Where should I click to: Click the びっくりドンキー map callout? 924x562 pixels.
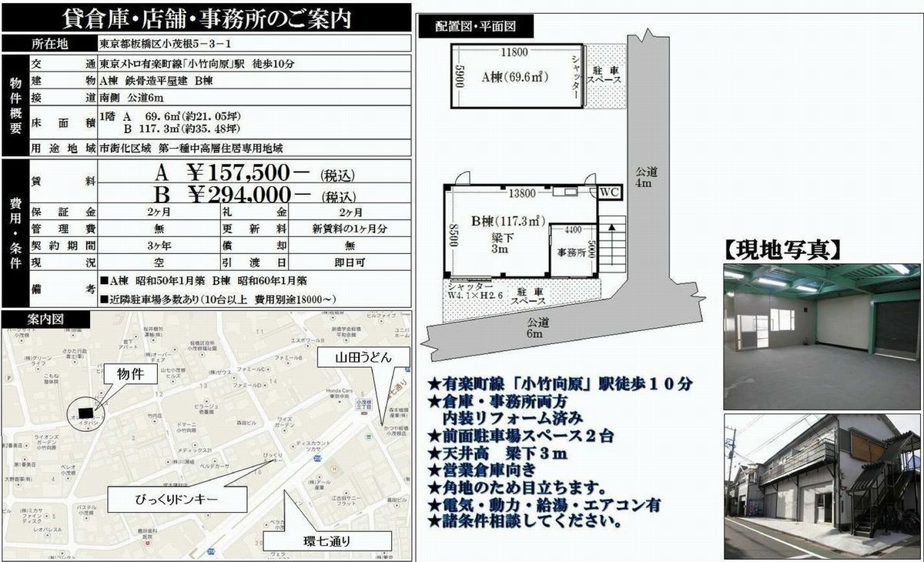click(176, 500)
